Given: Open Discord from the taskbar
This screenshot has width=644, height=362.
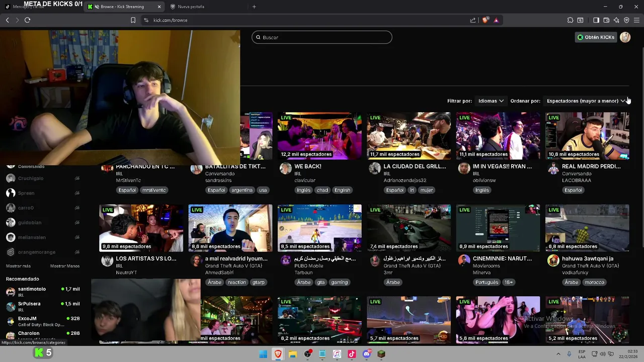Looking at the screenshot, I should click(367, 354).
